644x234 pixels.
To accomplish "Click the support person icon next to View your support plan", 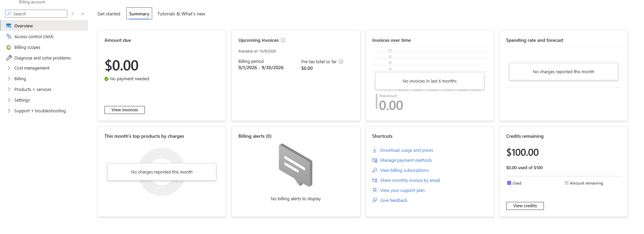I will 375,190.
